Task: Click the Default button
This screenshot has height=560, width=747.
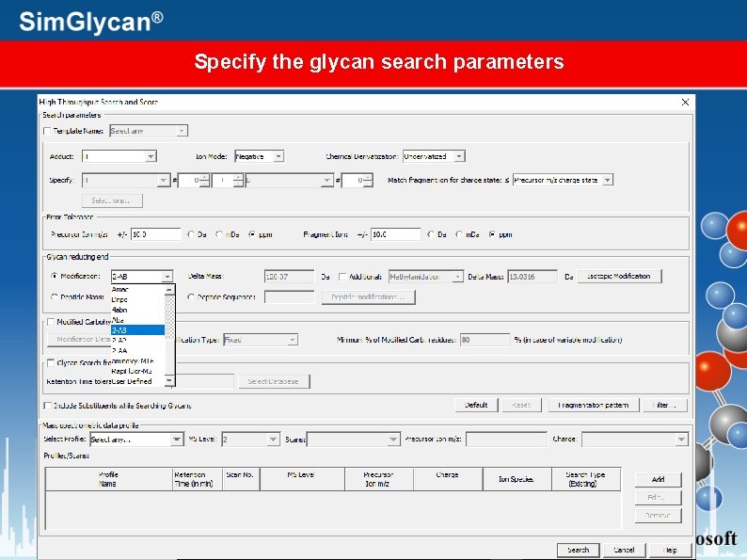Action: (x=476, y=405)
